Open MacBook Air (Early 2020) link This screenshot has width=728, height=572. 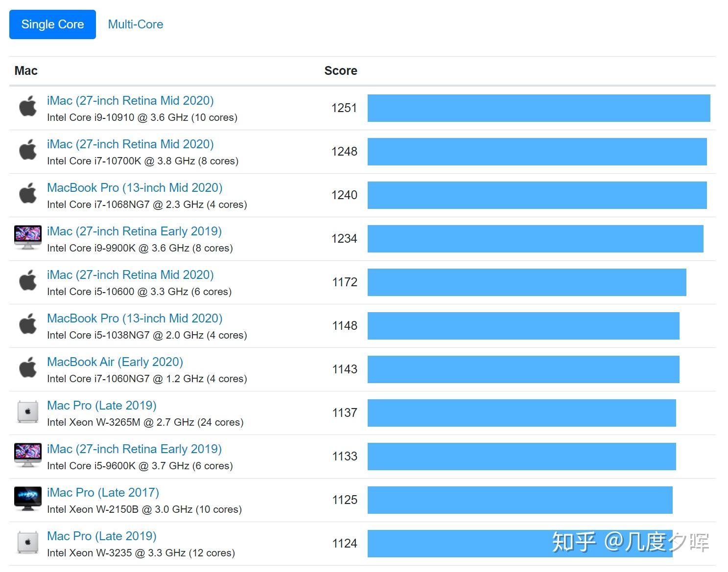click(115, 362)
